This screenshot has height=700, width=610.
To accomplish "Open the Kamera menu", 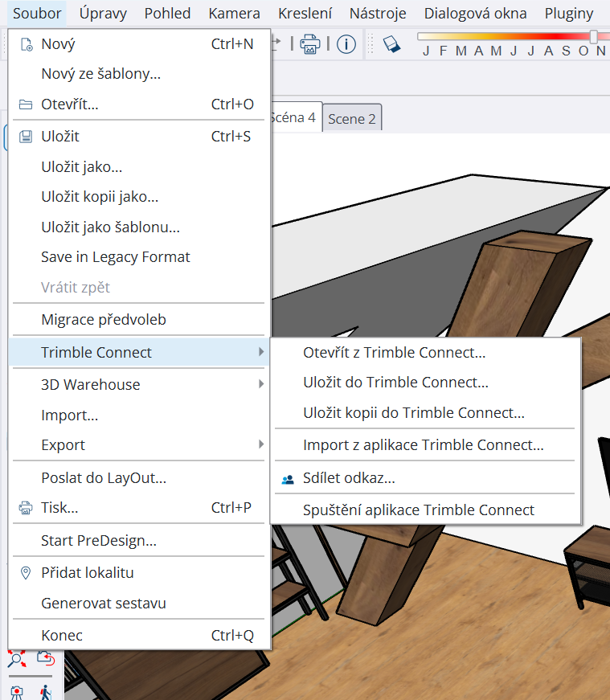I will [x=234, y=14].
